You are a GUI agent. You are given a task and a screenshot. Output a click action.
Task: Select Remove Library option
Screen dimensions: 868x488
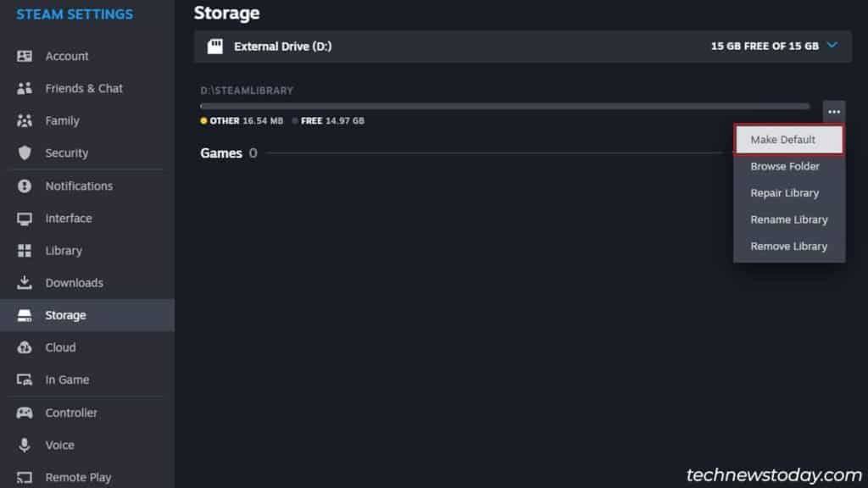coord(788,246)
